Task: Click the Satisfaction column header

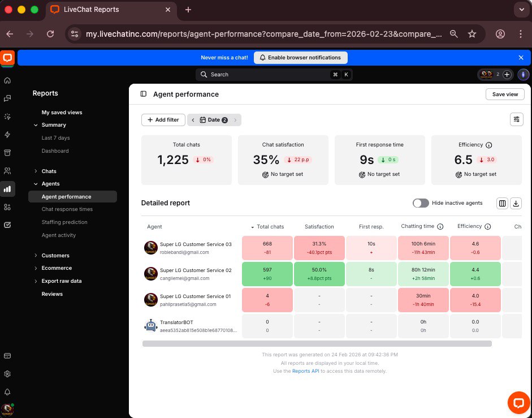Action: (319, 227)
